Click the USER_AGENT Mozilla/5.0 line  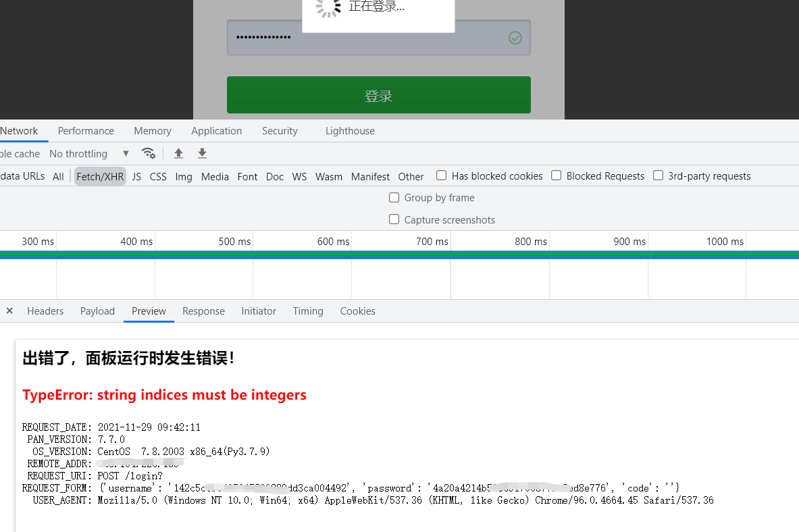tap(373, 500)
